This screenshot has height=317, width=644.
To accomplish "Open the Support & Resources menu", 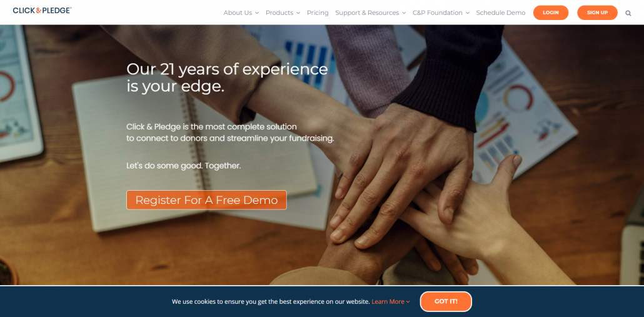I will click(x=367, y=13).
